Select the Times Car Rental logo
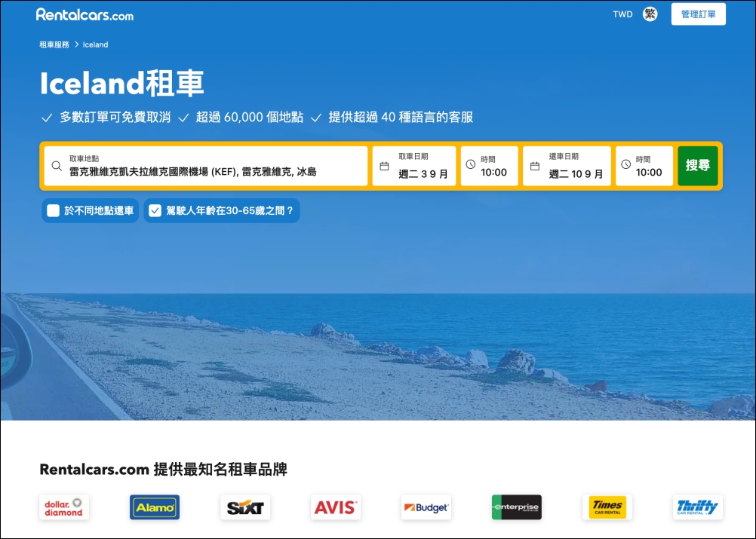 click(x=607, y=507)
